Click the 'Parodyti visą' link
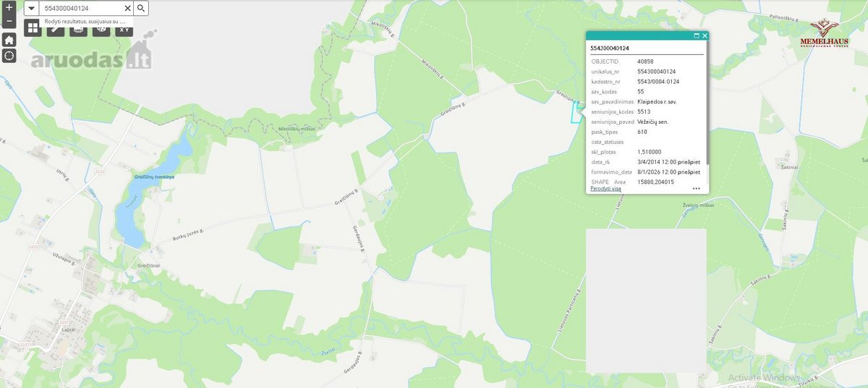This screenshot has height=388, width=868. point(605,188)
